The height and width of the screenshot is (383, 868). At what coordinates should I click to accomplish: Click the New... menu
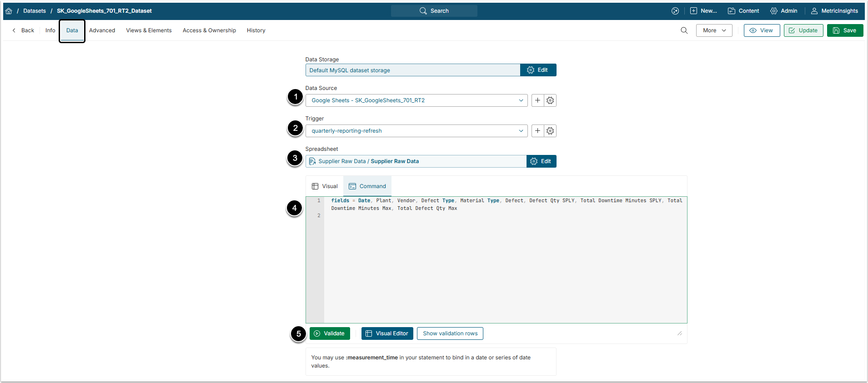click(x=703, y=11)
